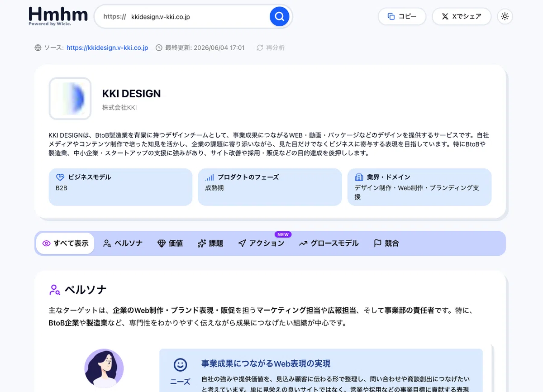Select the すべて表示 tab
Image resolution: width=543 pixels, height=392 pixels.
click(65, 244)
